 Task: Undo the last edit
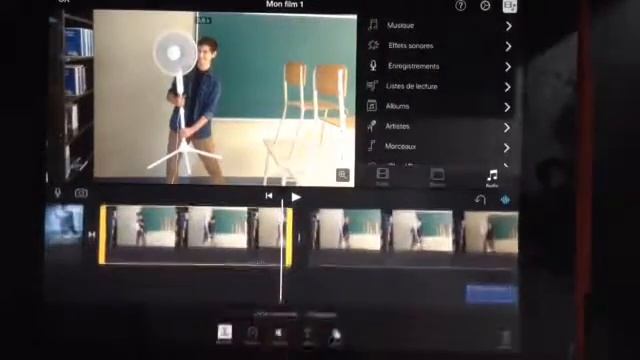[480, 200]
